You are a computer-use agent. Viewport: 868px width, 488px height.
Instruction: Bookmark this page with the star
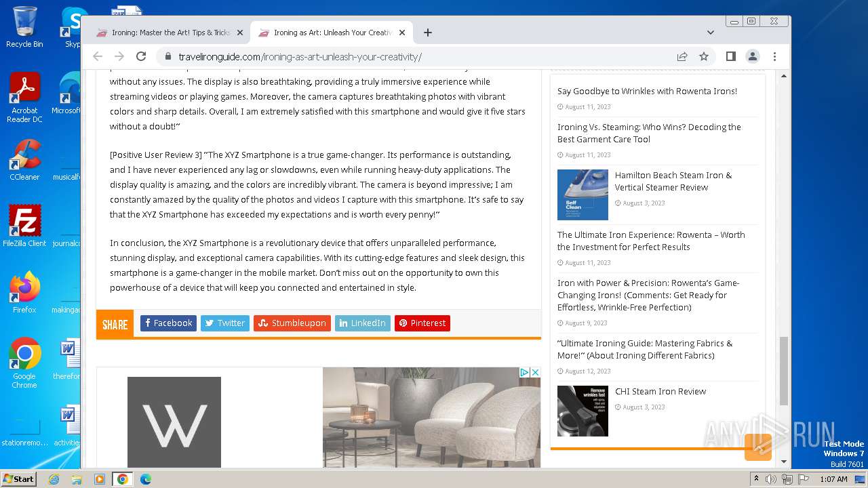[x=704, y=57]
